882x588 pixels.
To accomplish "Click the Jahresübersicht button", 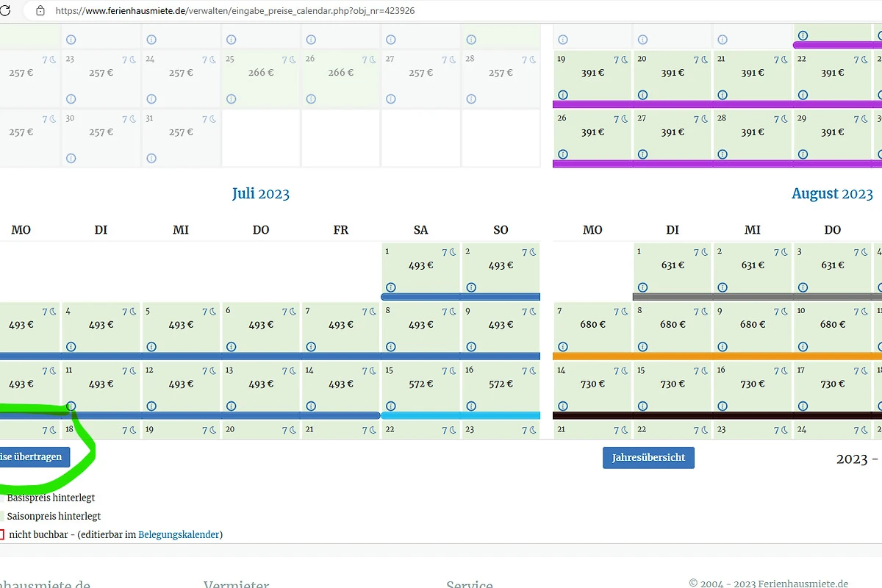I will point(648,457).
